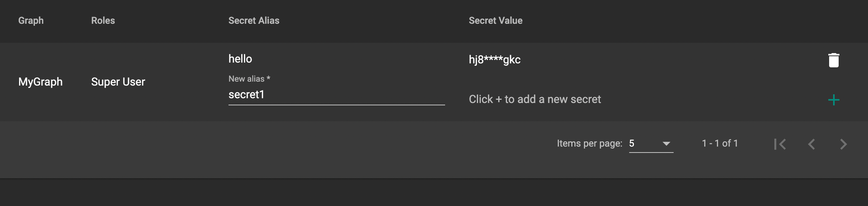Go to the first page of results
The image size is (868, 206).
[780, 144]
